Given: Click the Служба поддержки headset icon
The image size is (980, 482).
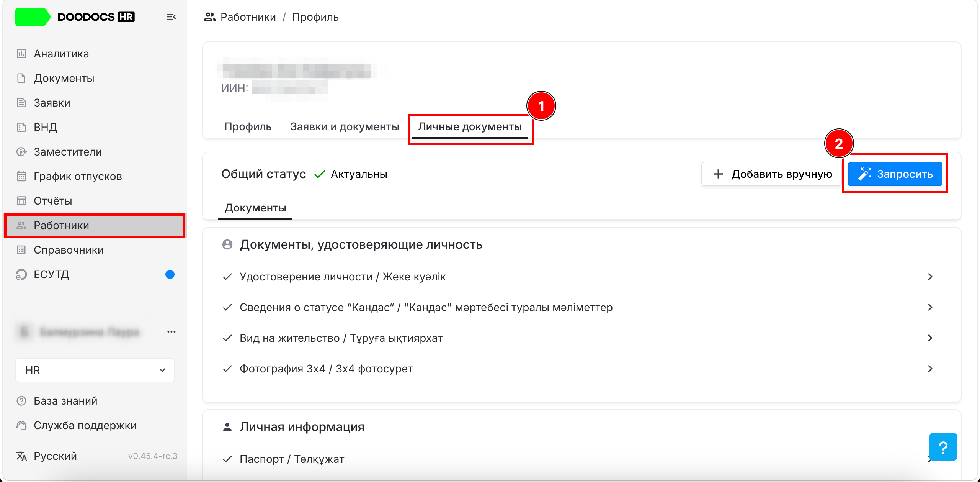Looking at the screenshot, I should pos(21,425).
